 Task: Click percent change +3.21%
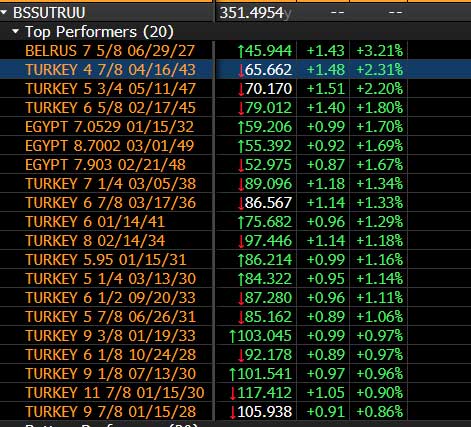(x=379, y=51)
